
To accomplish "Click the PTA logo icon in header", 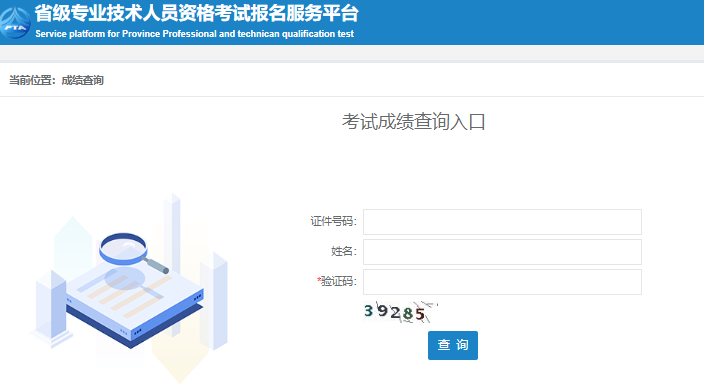I will (15, 23).
